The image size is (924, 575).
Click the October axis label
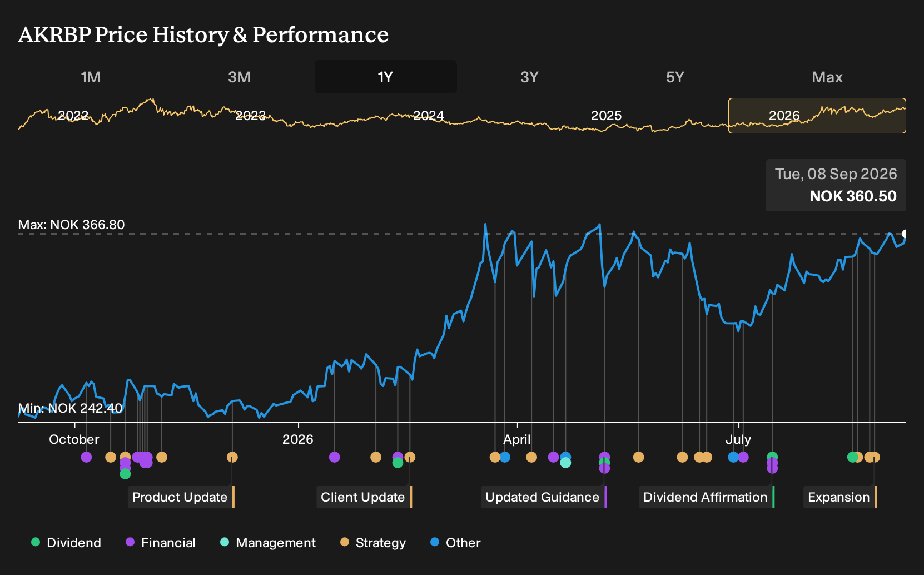pyautogui.click(x=74, y=439)
